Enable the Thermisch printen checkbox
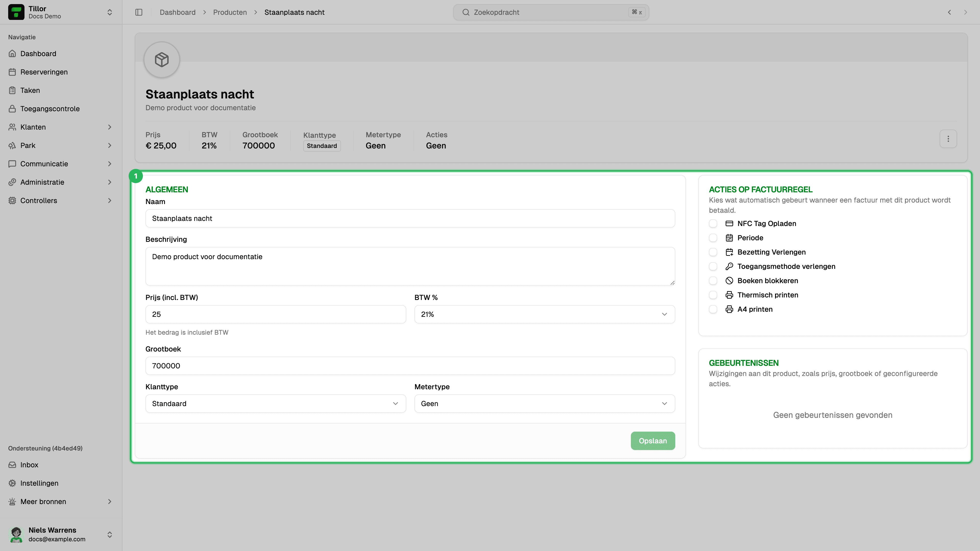 713,295
